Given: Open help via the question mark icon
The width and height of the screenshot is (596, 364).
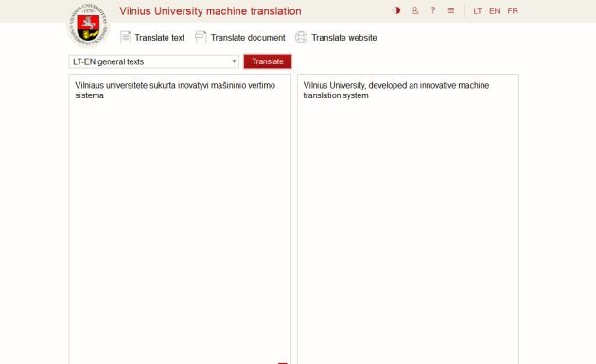Looking at the screenshot, I should coord(433,10).
